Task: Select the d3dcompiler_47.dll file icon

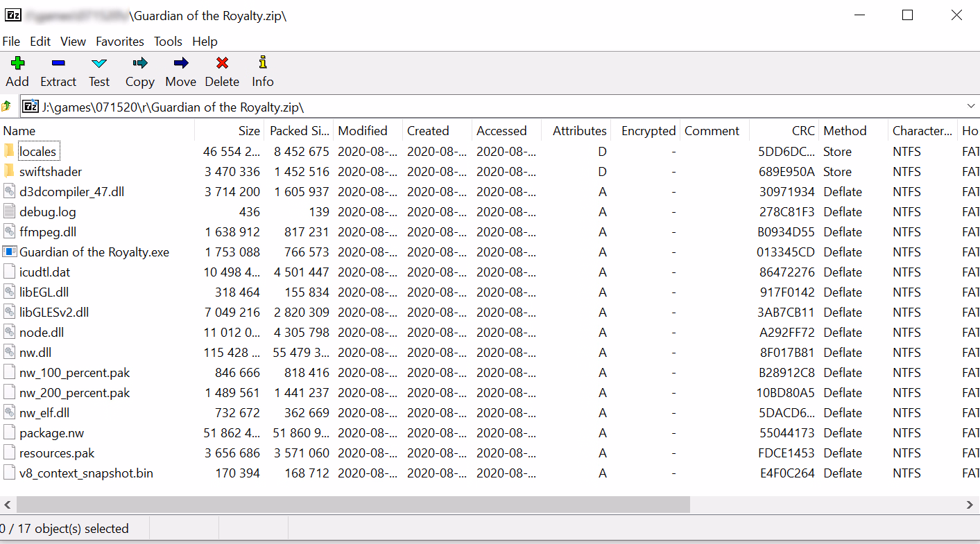Action: 9,191
